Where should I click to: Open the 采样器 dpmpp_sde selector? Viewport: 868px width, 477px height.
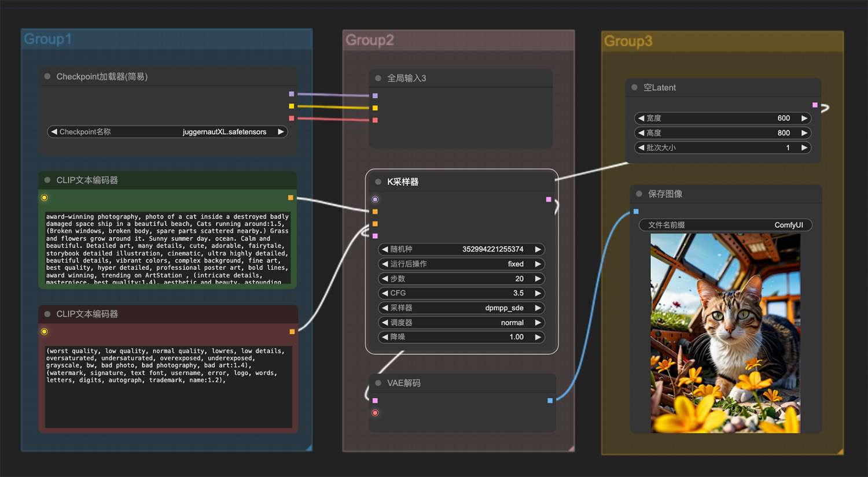pyautogui.click(x=461, y=308)
